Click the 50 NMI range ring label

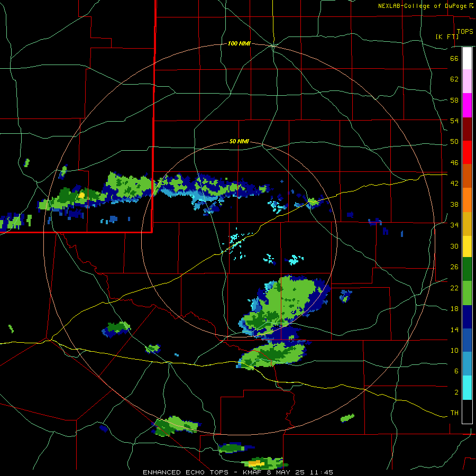point(239,141)
